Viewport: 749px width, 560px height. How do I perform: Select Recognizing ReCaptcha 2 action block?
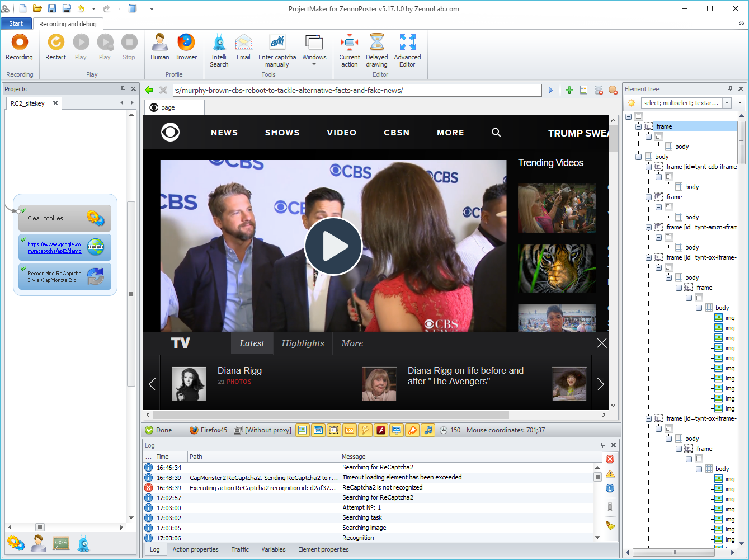[x=65, y=276]
